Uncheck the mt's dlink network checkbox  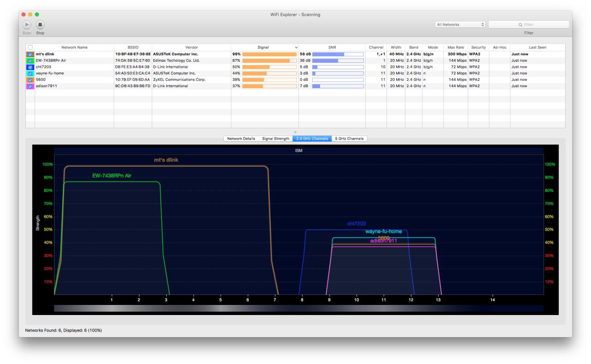[30, 54]
